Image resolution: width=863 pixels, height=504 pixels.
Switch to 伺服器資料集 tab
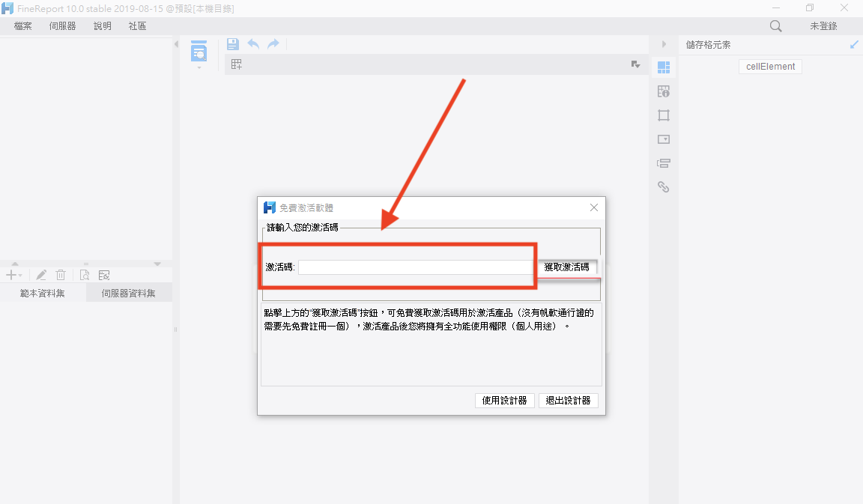(129, 294)
